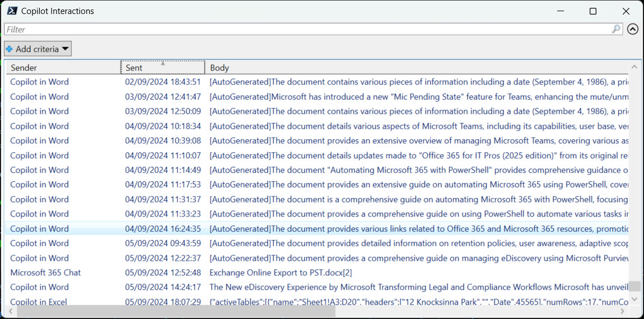Click the vertical scrollbar thumb

click(x=634, y=286)
